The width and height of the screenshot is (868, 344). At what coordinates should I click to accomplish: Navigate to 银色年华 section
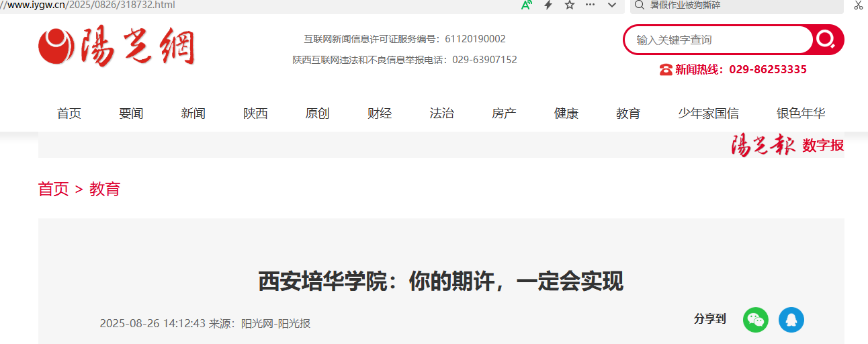coord(801,114)
